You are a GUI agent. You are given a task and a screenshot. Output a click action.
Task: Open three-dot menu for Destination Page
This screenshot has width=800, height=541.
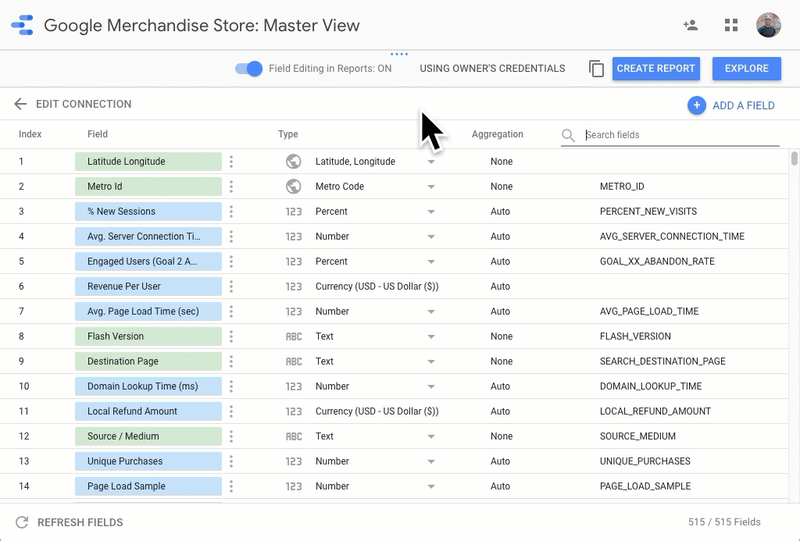pos(231,361)
